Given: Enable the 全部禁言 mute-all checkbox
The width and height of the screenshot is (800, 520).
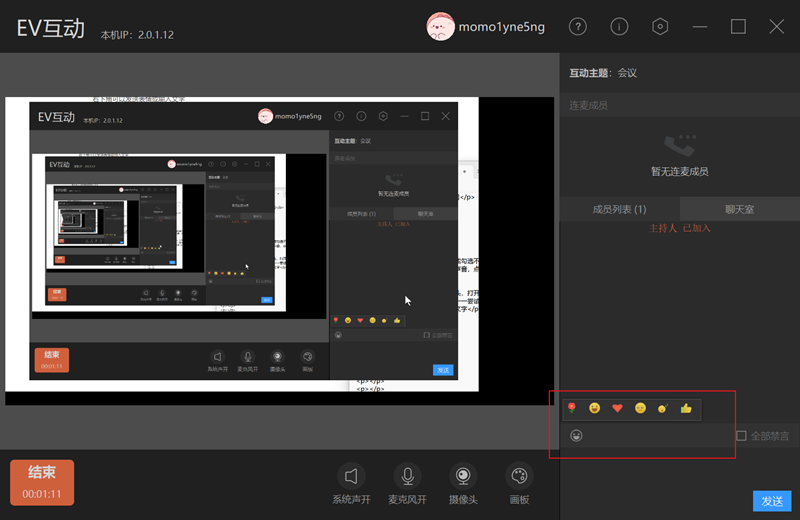Looking at the screenshot, I should tap(741, 436).
